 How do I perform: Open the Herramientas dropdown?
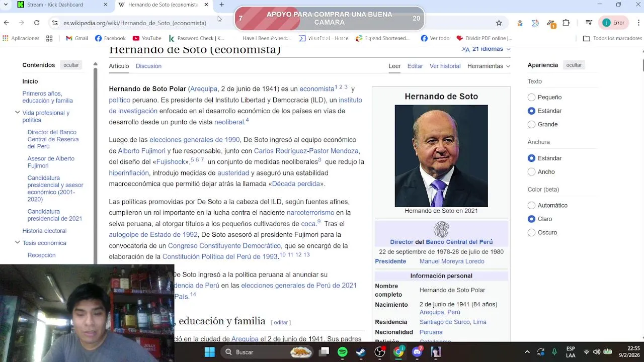coord(489,66)
